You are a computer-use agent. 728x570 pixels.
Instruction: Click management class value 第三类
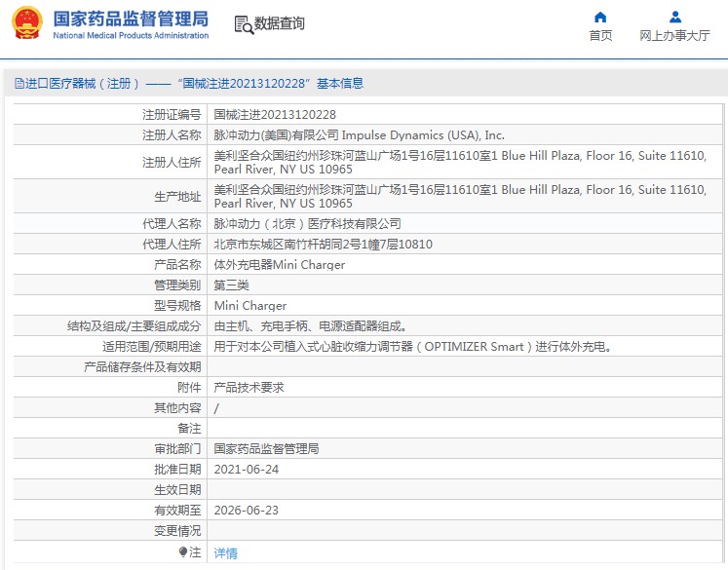231,285
